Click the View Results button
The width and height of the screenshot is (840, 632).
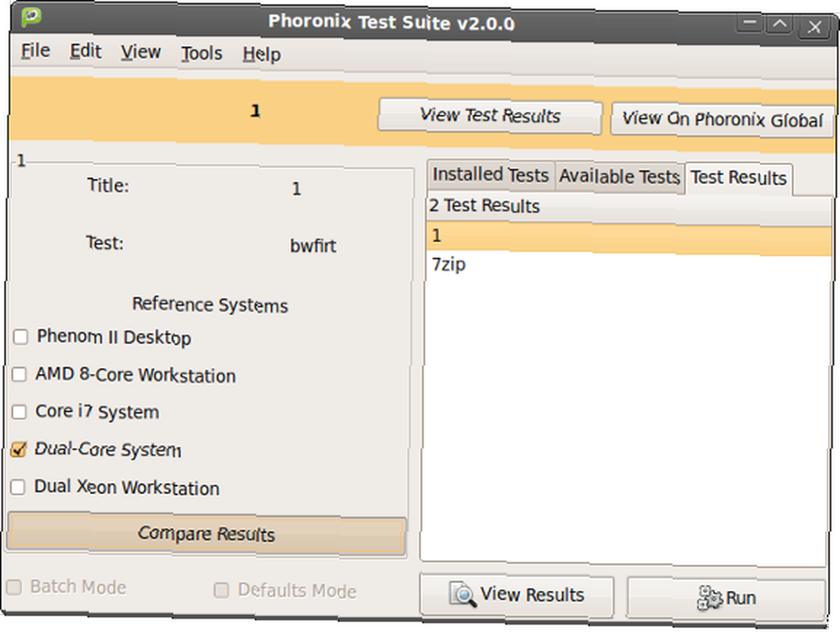[x=517, y=595]
